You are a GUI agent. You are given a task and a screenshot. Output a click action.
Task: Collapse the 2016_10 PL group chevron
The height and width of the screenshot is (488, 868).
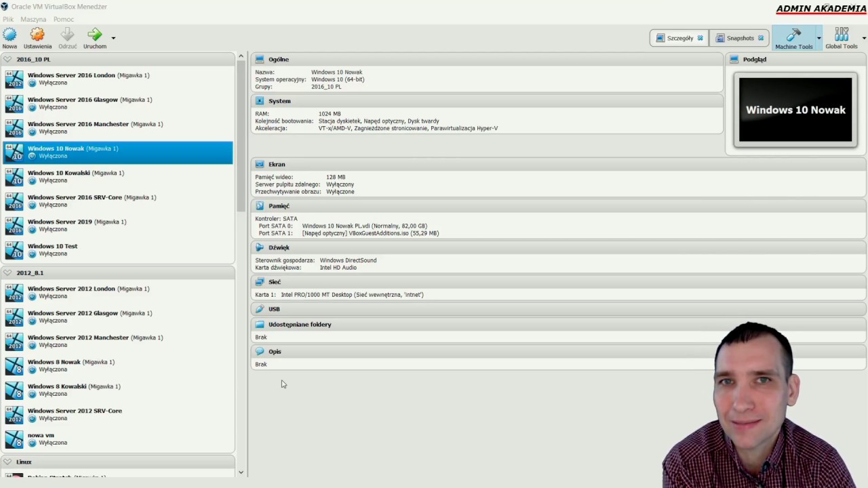7,59
